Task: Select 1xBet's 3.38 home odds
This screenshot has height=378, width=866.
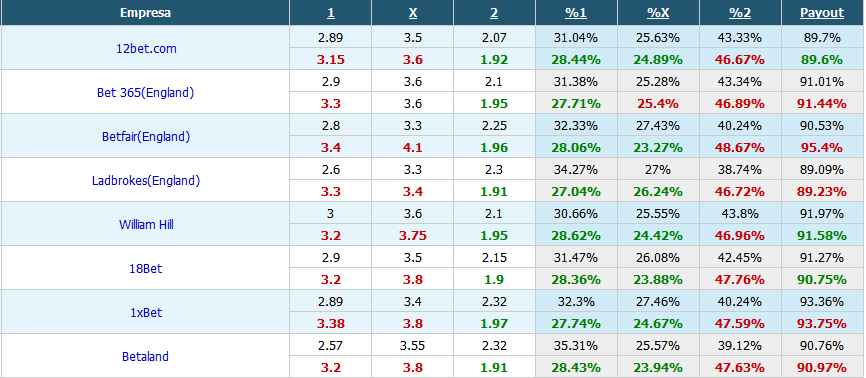Action: (x=330, y=323)
